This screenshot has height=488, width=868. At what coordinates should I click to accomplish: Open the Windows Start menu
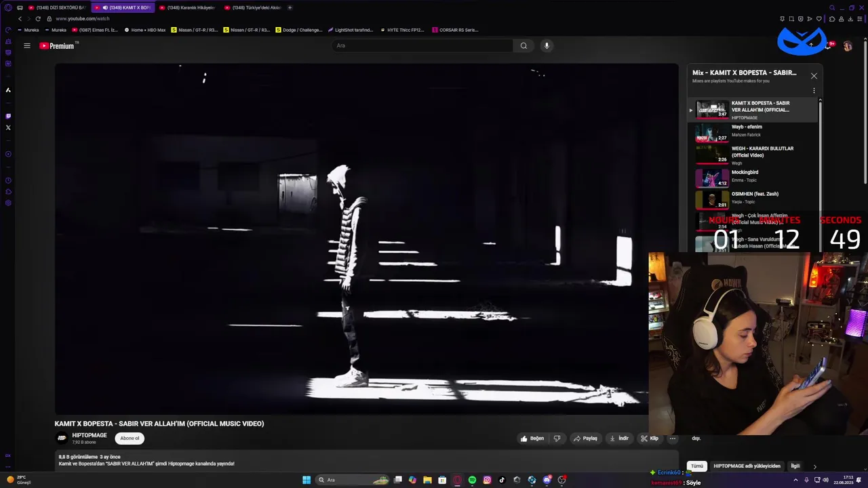[x=307, y=480]
